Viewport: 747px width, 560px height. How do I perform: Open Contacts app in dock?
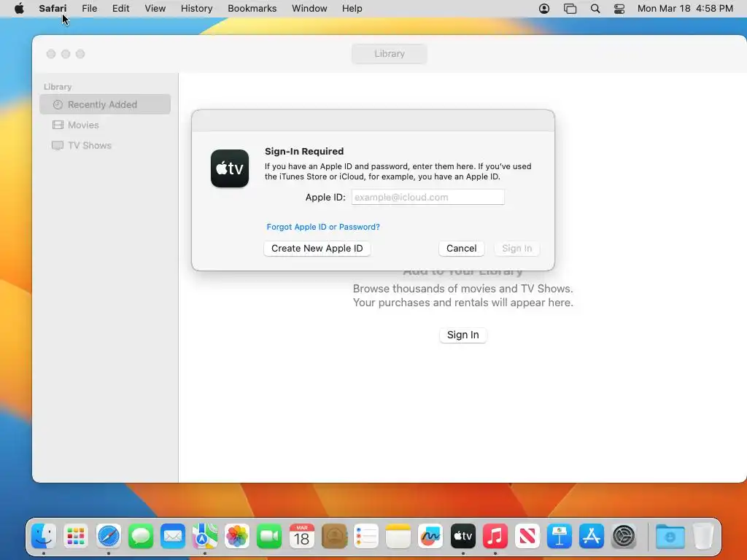(334, 536)
